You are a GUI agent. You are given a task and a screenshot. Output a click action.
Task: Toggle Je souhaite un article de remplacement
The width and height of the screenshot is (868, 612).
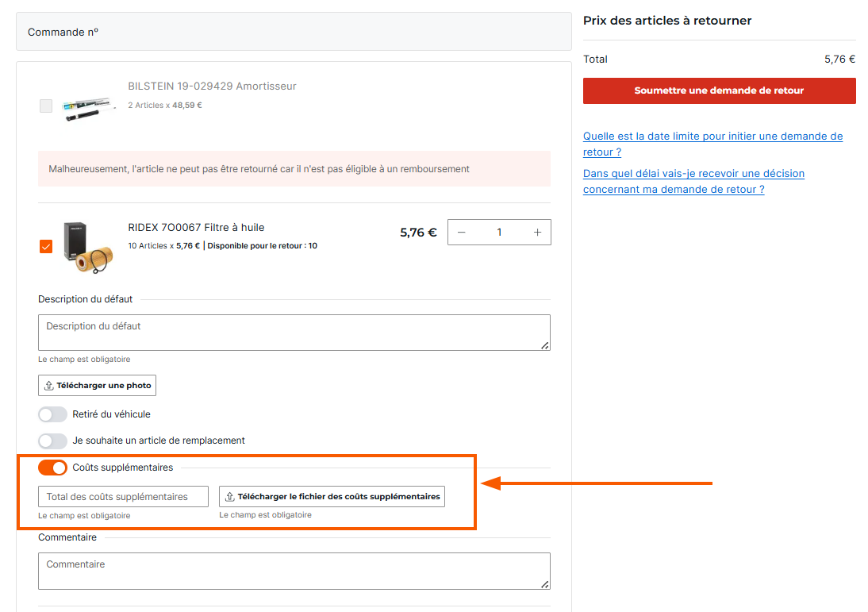(x=52, y=441)
